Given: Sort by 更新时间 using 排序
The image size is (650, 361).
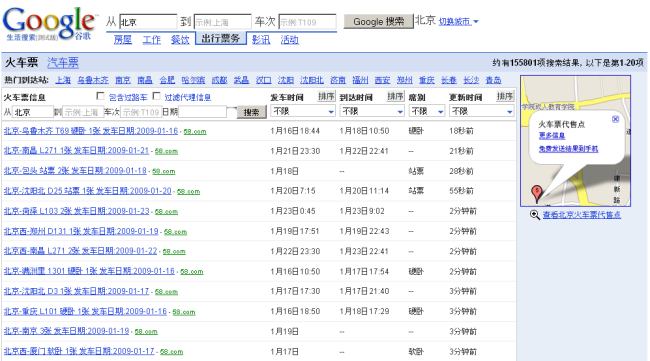Looking at the screenshot, I should pyautogui.click(x=505, y=96).
